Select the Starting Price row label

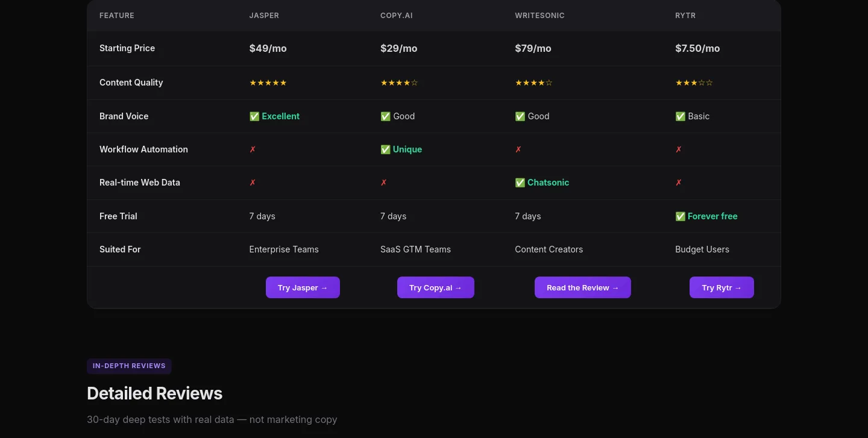pyautogui.click(x=127, y=48)
